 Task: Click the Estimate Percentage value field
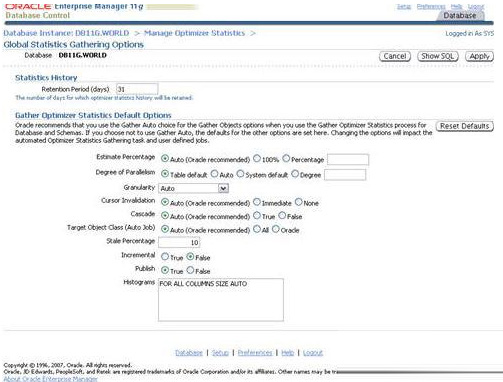coord(348,160)
